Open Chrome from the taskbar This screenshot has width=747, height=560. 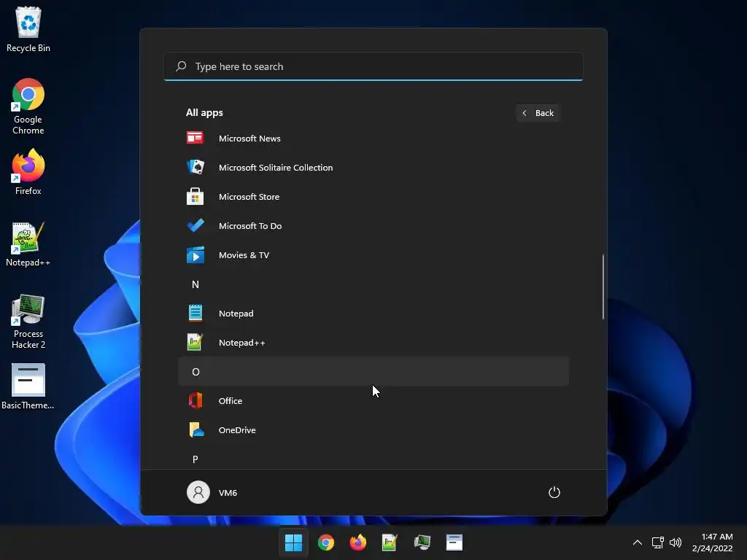click(x=326, y=542)
